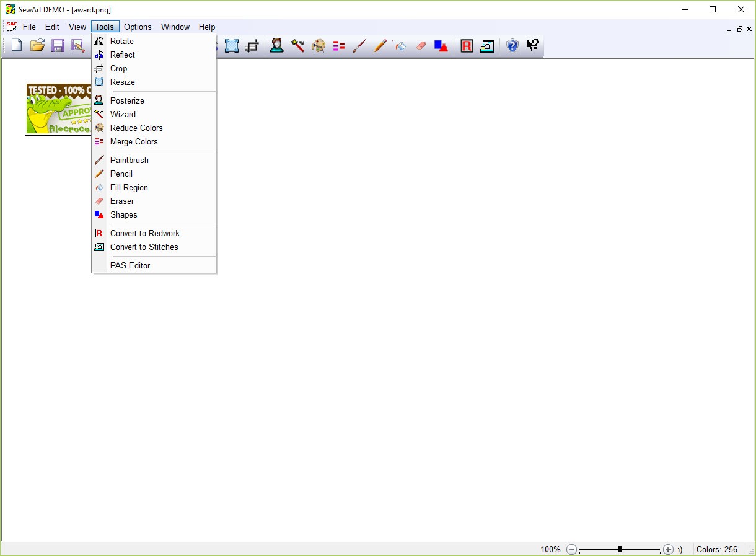Select the Eraser icon in the toolbar

click(x=421, y=46)
